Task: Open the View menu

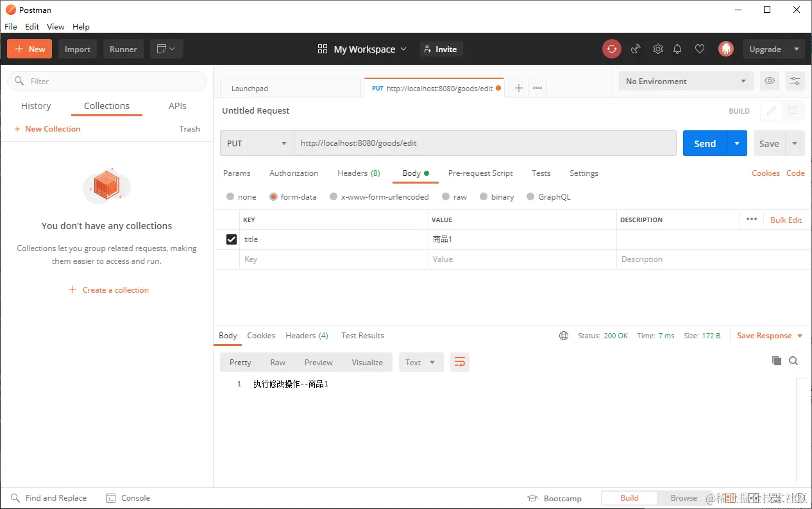Action: tap(56, 26)
